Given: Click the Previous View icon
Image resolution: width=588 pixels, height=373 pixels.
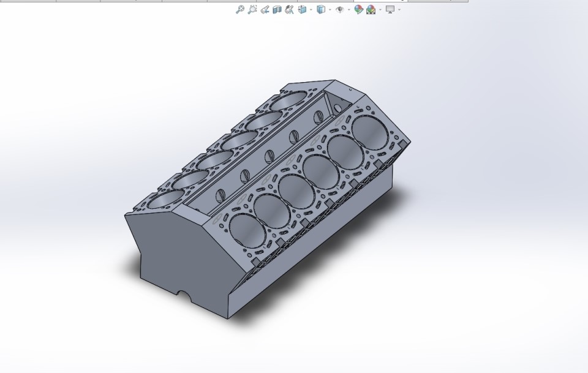Looking at the screenshot, I should point(265,9).
